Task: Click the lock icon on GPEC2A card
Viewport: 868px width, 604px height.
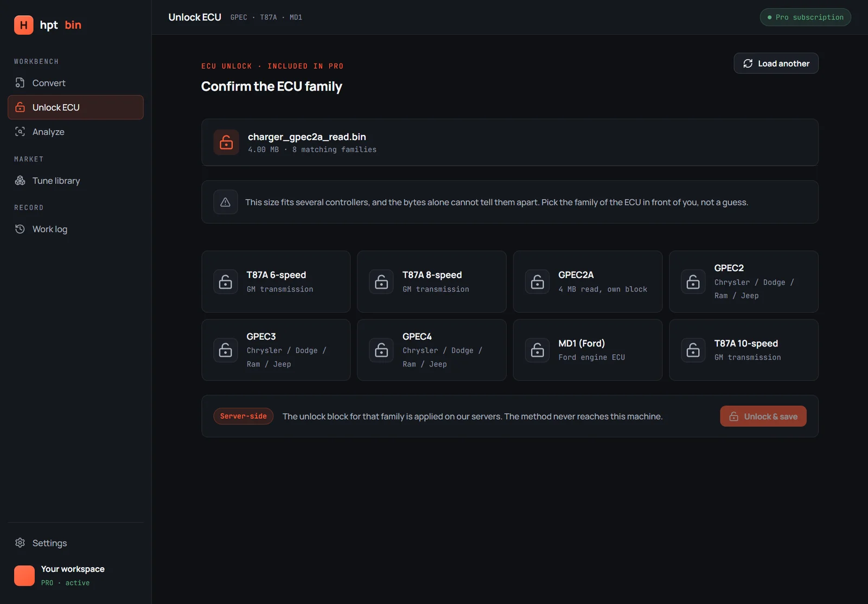Action: click(538, 282)
